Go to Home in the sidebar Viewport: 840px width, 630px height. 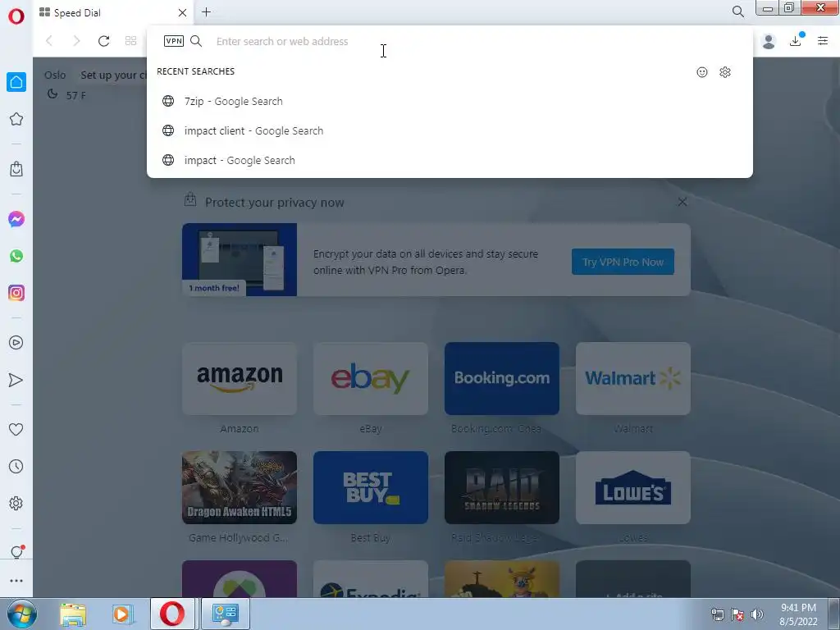pyautogui.click(x=16, y=82)
